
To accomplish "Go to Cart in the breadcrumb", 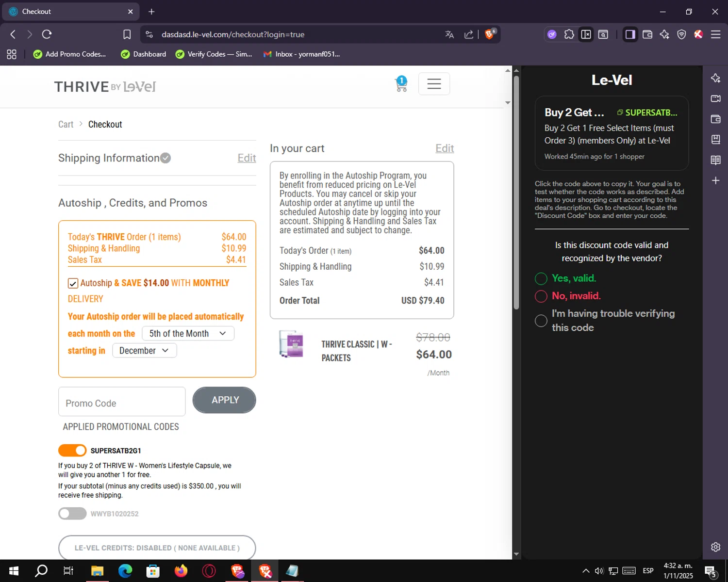I will click(66, 125).
